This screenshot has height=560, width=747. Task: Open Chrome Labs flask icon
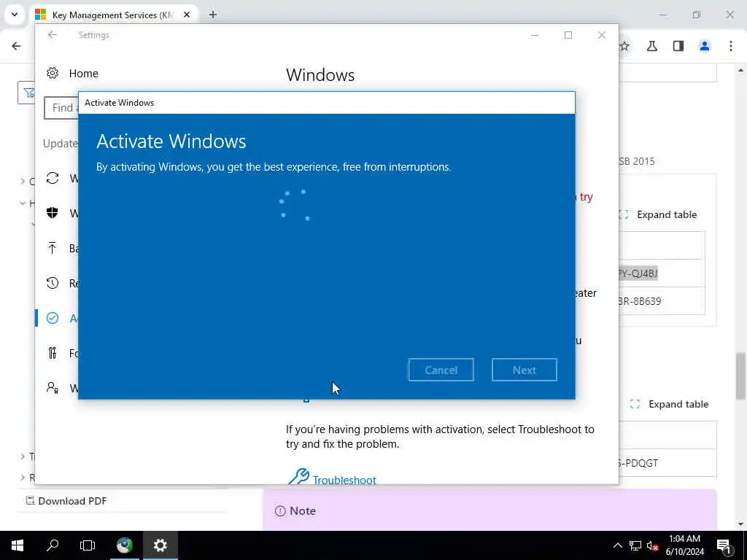652,46
